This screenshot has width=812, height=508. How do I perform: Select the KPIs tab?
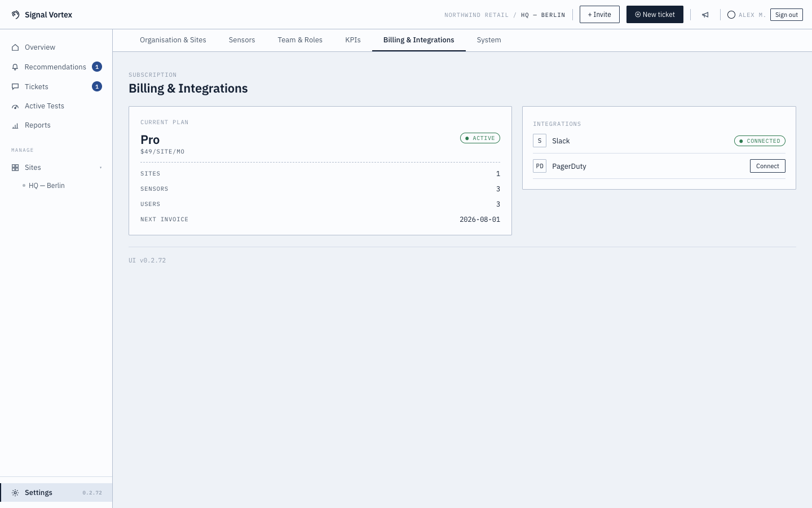pyautogui.click(x=353, y=40)
